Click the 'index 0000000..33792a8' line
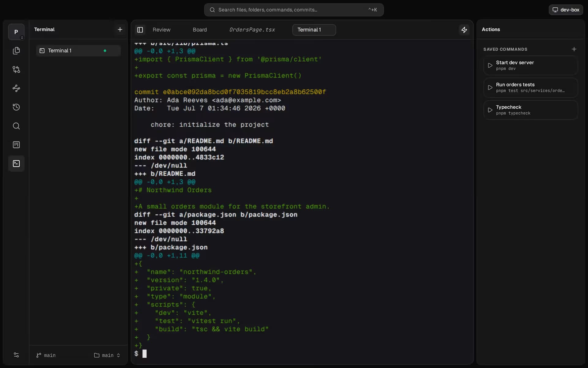The width and height of the screenshot is (588, 368). tap(179, 231)
